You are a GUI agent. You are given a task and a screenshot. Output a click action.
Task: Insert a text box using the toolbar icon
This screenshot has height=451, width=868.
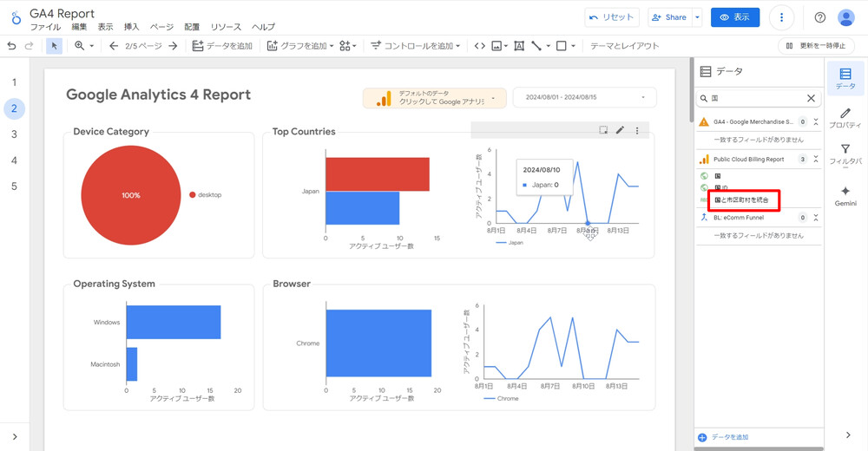(x=519, y=46)
